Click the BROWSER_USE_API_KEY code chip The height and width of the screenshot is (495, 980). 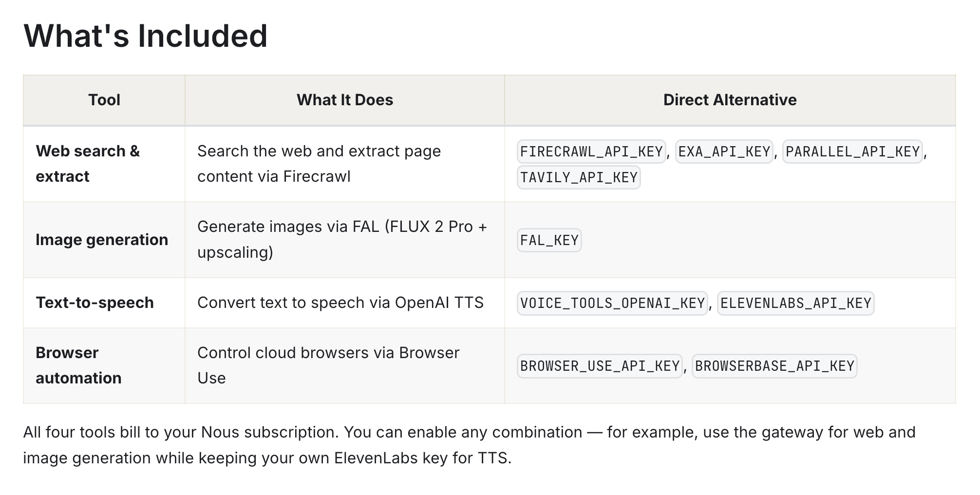(600, 366)
